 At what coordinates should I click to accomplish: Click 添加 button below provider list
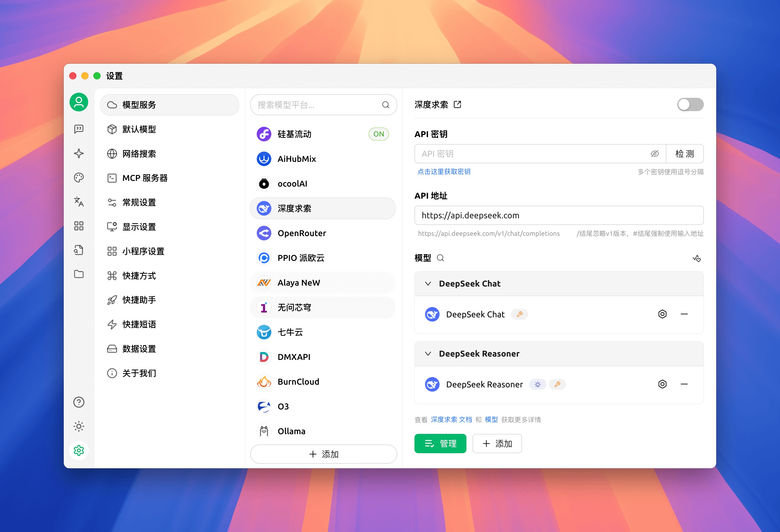324,454
